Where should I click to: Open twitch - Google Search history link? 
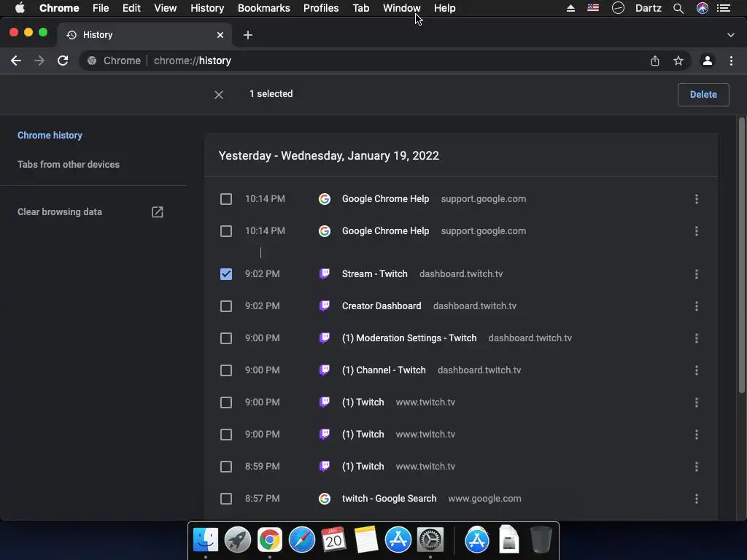pos(389,499)
